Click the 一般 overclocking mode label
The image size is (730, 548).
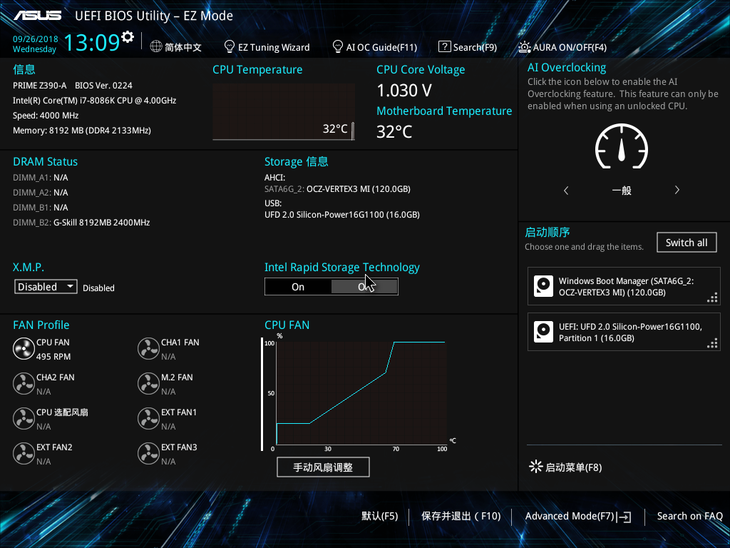(x=622, y=190)
